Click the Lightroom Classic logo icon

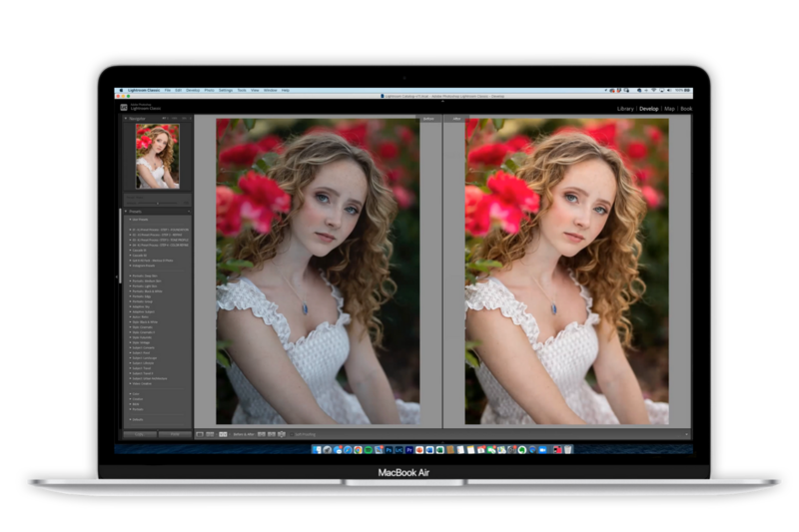pyautogui.click(x=124, y=106)
